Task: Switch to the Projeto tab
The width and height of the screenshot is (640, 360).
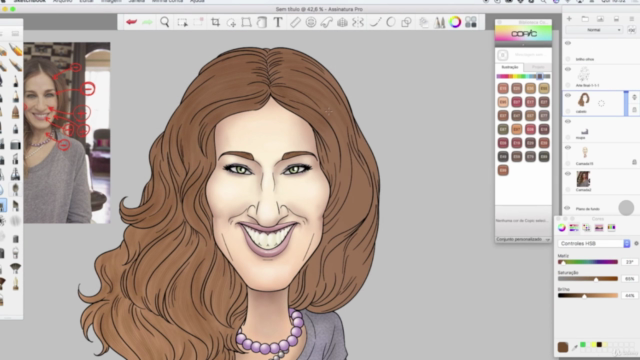Action: (538, 67)
